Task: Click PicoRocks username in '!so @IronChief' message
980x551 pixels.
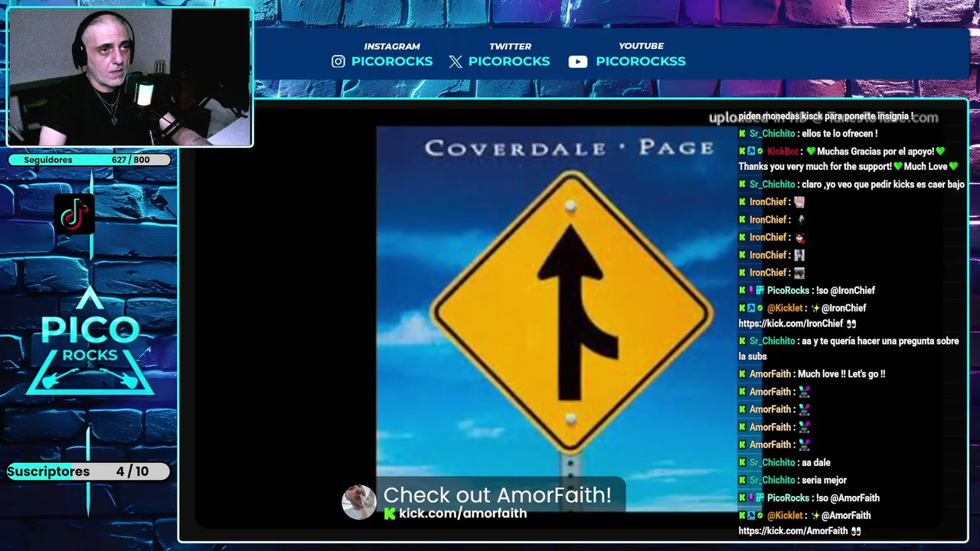Action: click(788, 291)
